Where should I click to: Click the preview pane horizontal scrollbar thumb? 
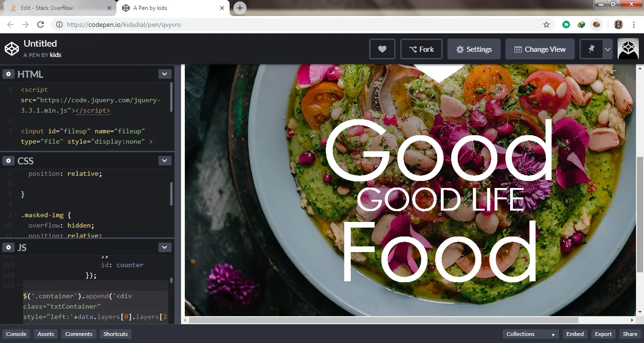click(x=384, y=320)
